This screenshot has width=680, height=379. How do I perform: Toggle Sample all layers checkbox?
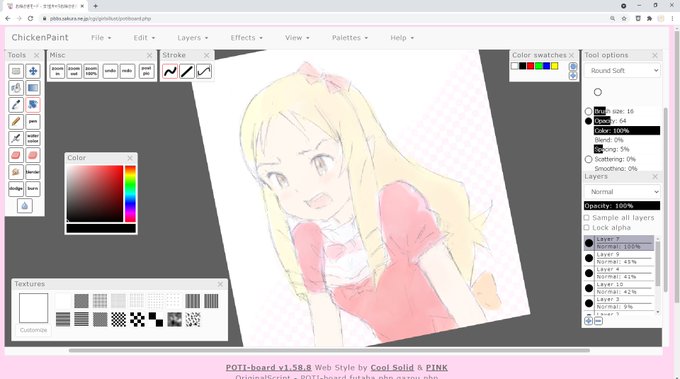click(587, 218)
